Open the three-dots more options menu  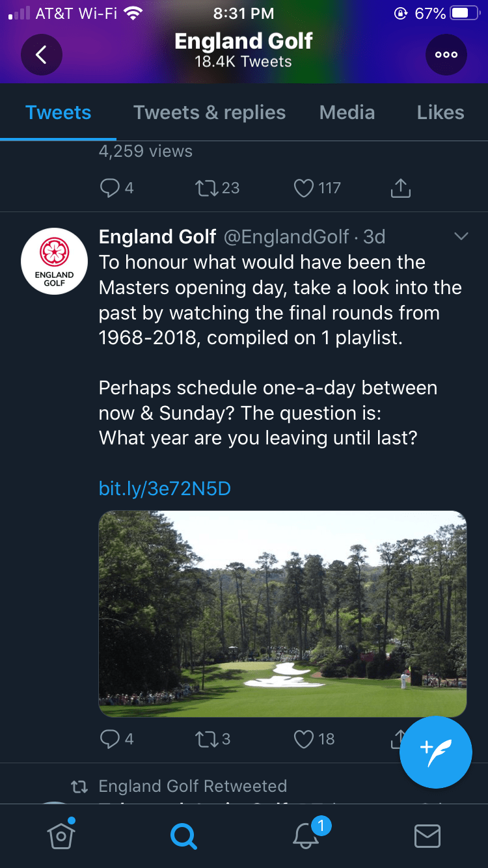tap(446, 55)
